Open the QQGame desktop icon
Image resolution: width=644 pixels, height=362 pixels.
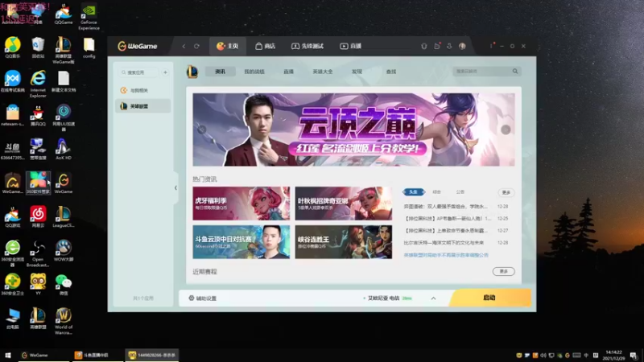coord(64,14)
